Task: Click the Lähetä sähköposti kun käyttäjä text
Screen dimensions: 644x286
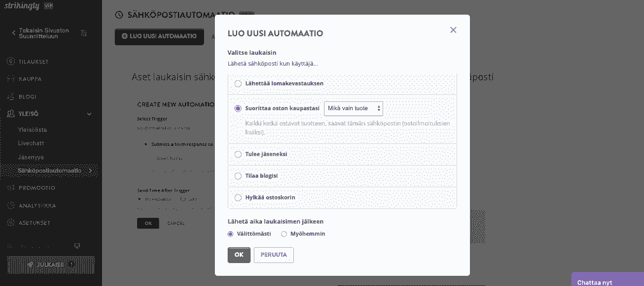Action: (x=273, y=64)
